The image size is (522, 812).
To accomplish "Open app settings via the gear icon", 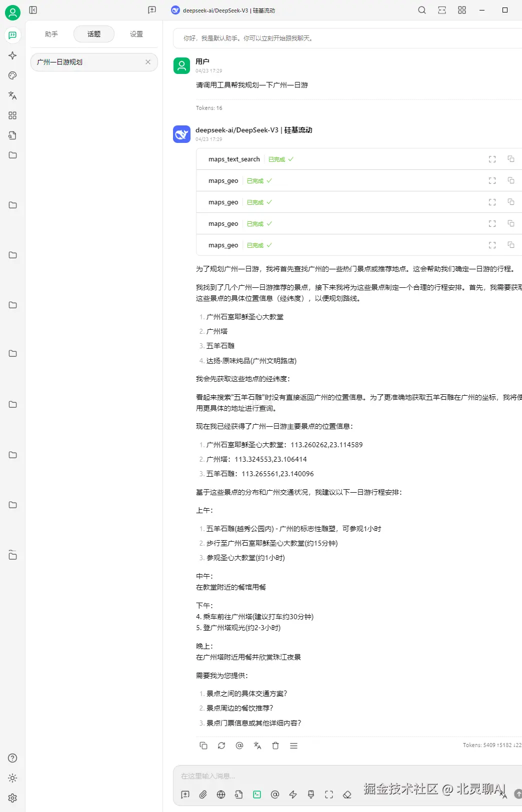I will (x=12, y=798).
